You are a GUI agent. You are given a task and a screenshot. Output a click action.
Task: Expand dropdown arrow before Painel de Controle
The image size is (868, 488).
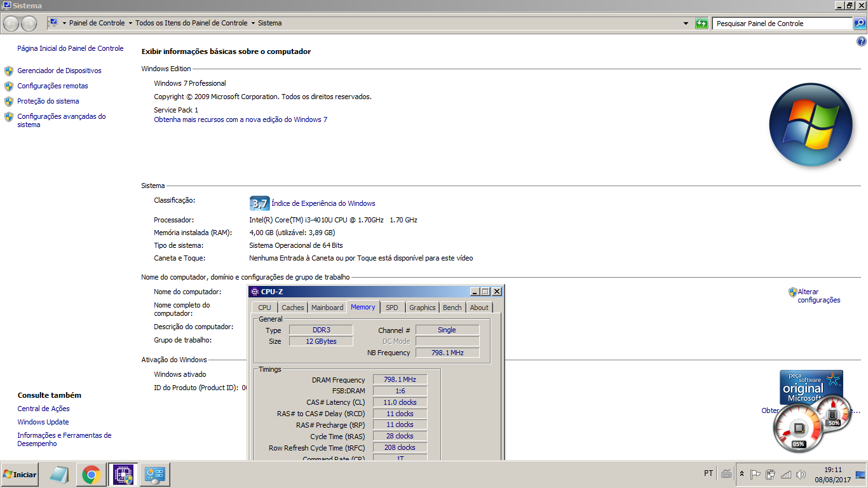coord(64,23)
